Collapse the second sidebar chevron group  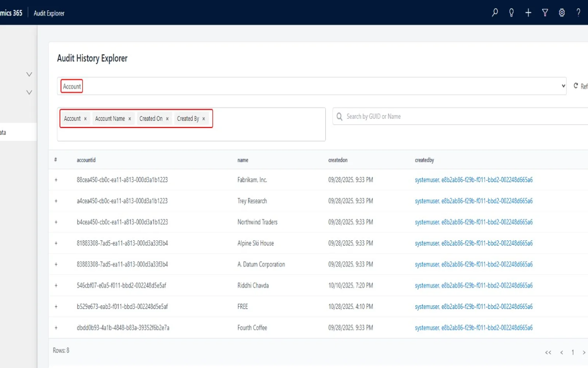click(29, 92)
